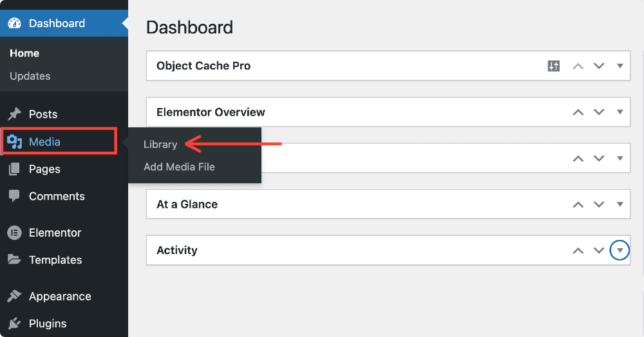Go to the Home submenu link
The height and width of the screenshot is (337, 644).
24,53
